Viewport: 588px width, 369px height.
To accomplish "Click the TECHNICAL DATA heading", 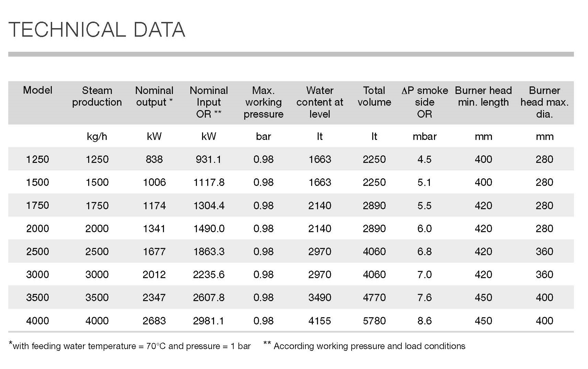I will pyautogui.click(x=97, y=30).
